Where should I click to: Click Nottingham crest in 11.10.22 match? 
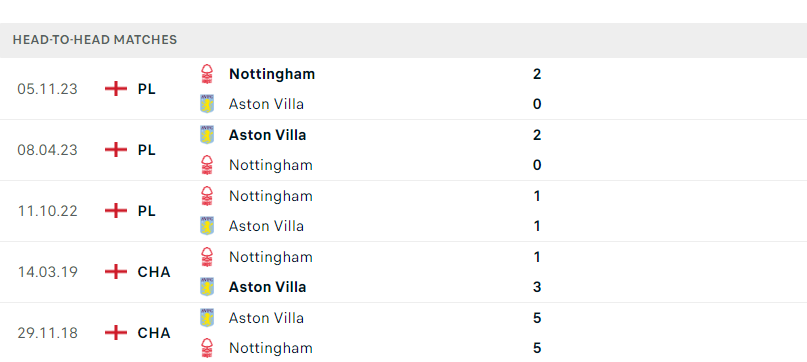207,196
